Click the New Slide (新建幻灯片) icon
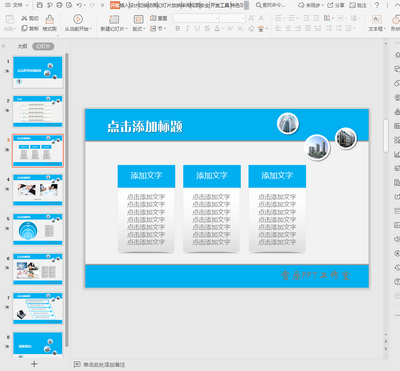Viewport: 400px width, 371px height. 114,19
